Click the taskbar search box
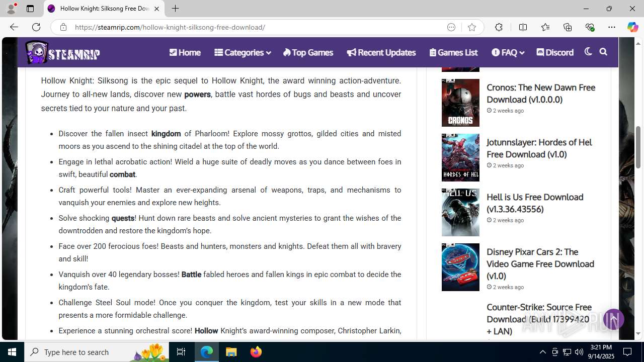Image resolution: width=644 pixels, height=362 pixels. point(97,352)
